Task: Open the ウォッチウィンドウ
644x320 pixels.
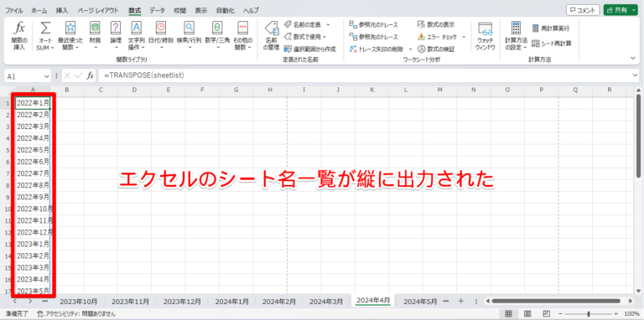Action: click(486, 36)
